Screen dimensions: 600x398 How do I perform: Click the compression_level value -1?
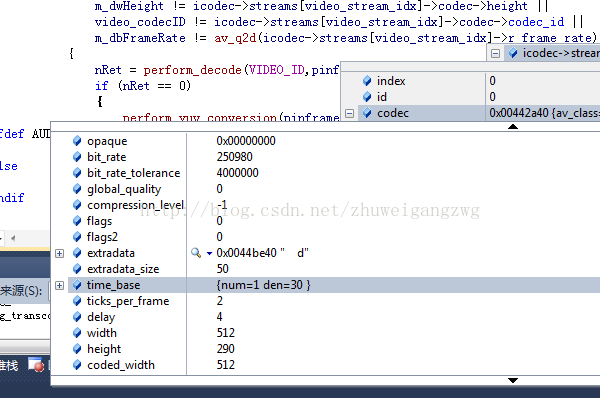tap(222, 205)
